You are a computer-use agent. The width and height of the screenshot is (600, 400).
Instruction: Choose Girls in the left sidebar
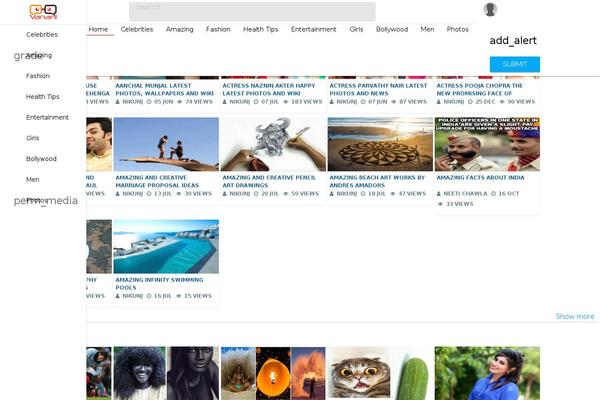(33, 138)
